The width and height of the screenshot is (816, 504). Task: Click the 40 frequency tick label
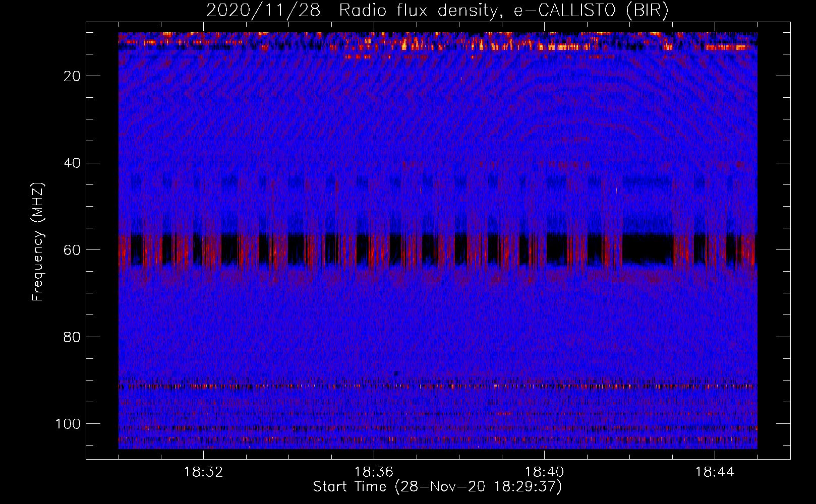coord(73,163)
